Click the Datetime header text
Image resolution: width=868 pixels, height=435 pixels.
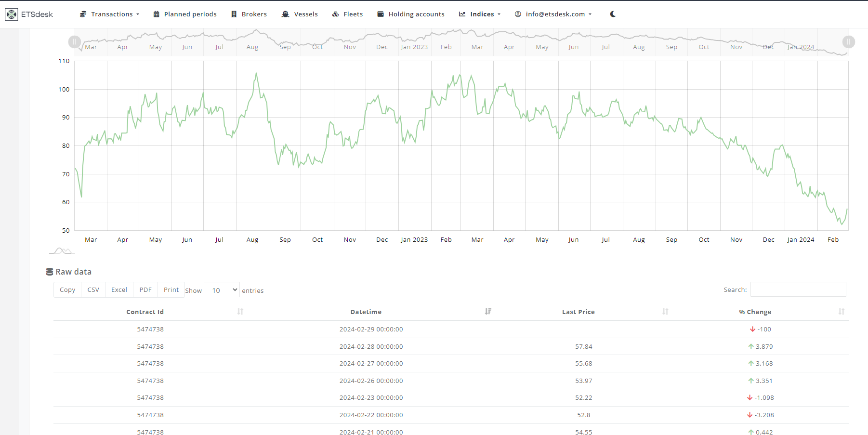(x=366, y=312)
